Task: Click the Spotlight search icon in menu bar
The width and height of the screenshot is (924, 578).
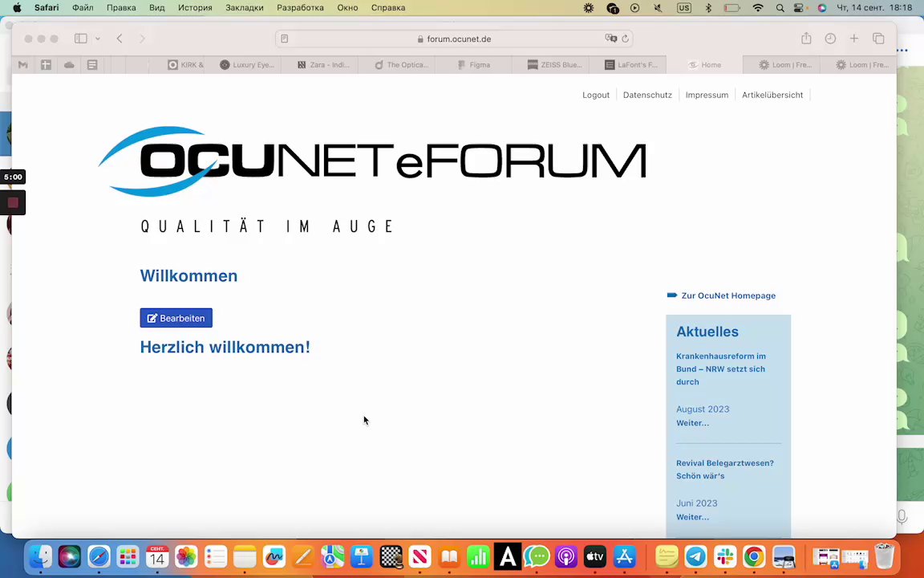Action: click(x=780, y=8)
